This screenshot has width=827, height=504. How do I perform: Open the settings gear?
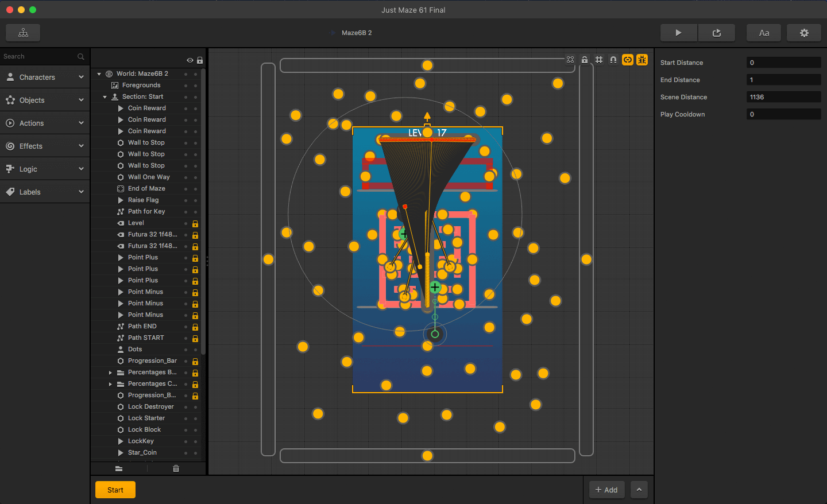point(804,33)
